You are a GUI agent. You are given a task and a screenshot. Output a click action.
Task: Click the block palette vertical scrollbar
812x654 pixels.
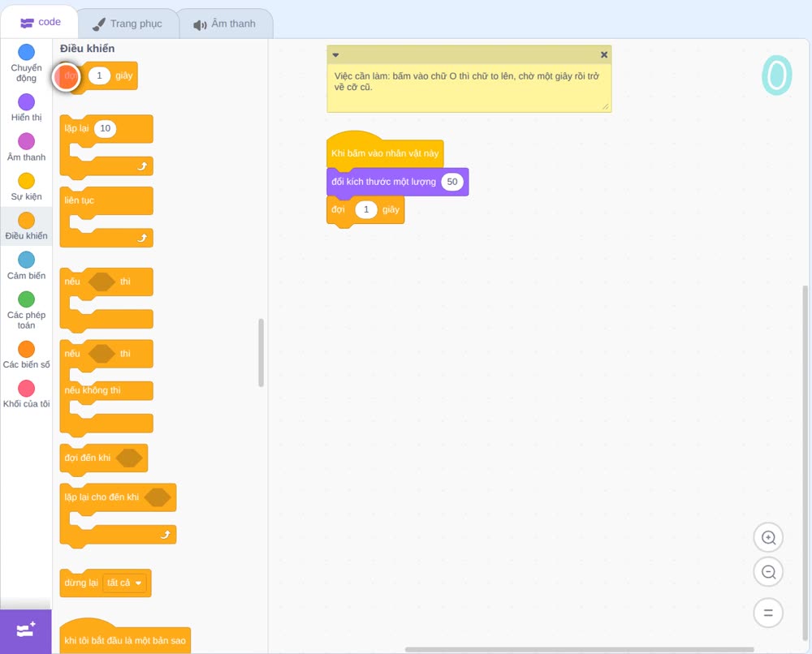[261, 352]
